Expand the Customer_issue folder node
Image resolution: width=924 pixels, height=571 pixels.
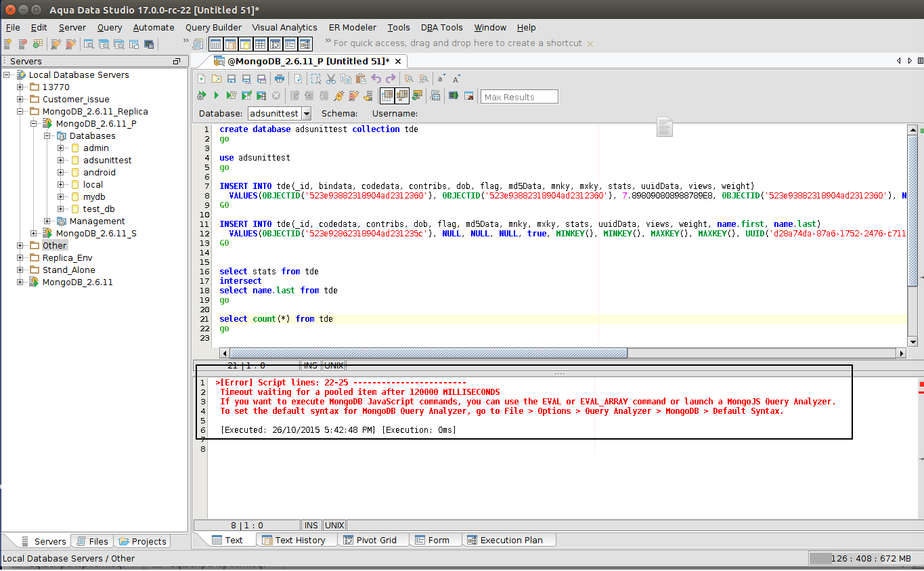[20, 99]
